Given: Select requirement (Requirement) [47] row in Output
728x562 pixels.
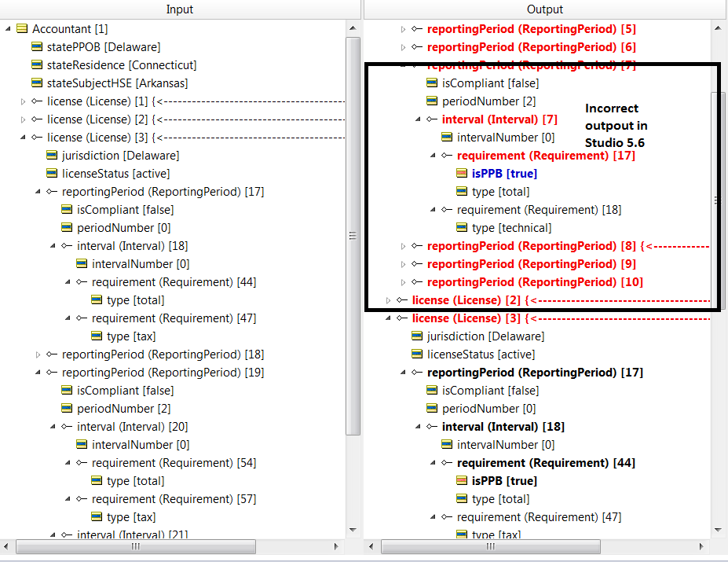Looking at the screenshot, I should [539, 517].
